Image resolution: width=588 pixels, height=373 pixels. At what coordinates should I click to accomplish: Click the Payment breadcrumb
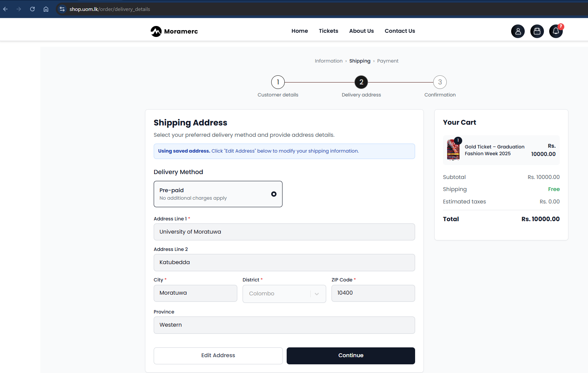pos(388,61)
